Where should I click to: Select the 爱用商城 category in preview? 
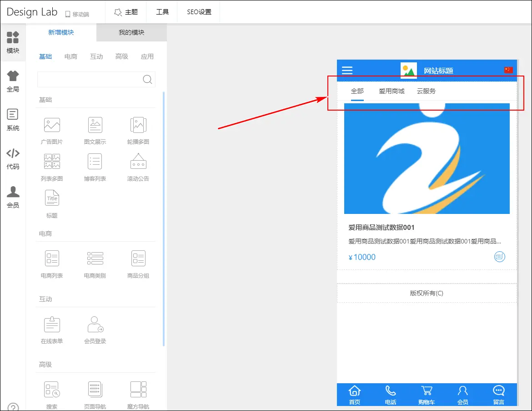391,91
